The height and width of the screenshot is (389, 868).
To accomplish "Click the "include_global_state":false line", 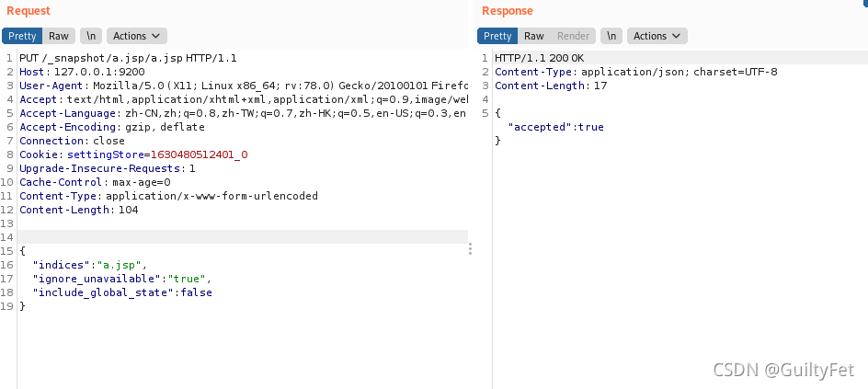I will tap(122, 292).
